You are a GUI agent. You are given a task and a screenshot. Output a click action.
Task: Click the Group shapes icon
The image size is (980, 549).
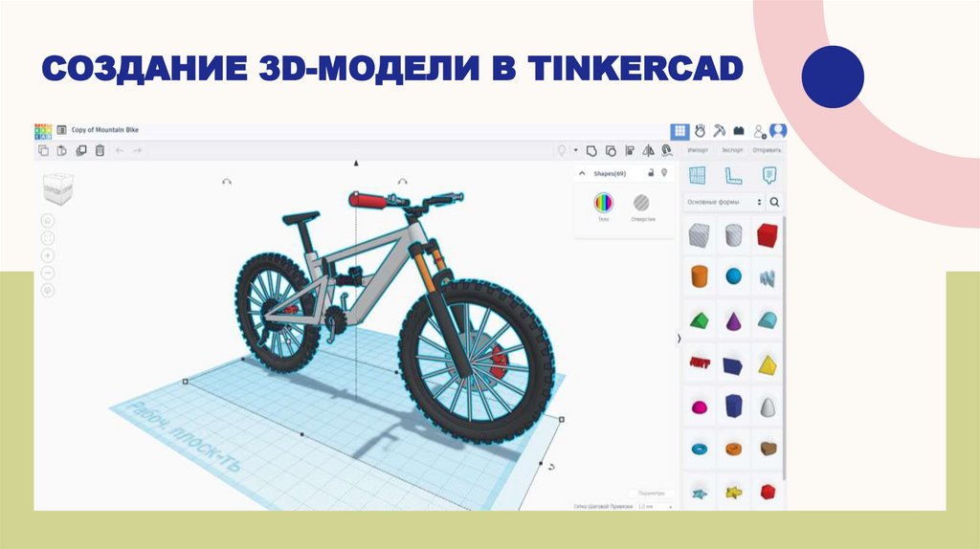coord(591,150)
